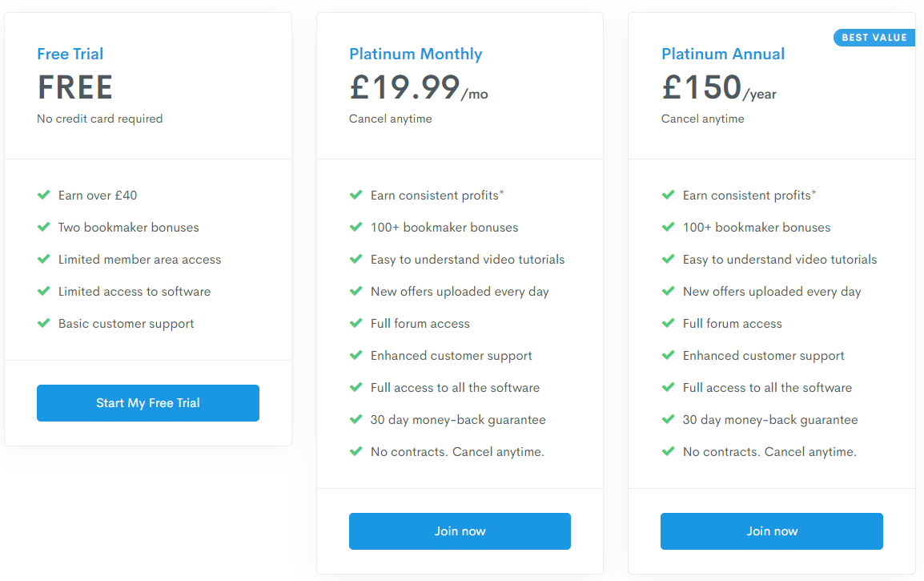The image size is (924, 581).
Task: Click Join now under Platinum Annual
Action: [x=771, y=531]
